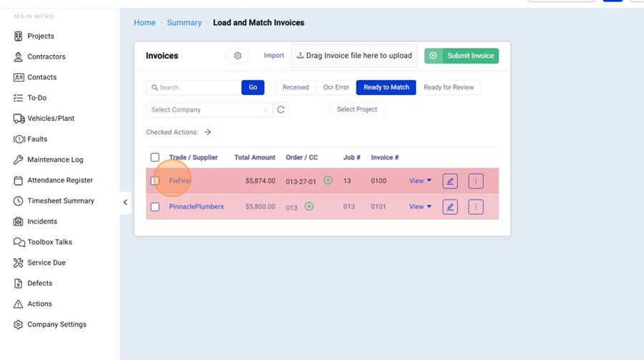Switch to the Ocr Error tab
Image resolution: width=644 pixels, height=360 pixels.
(336, 87)
